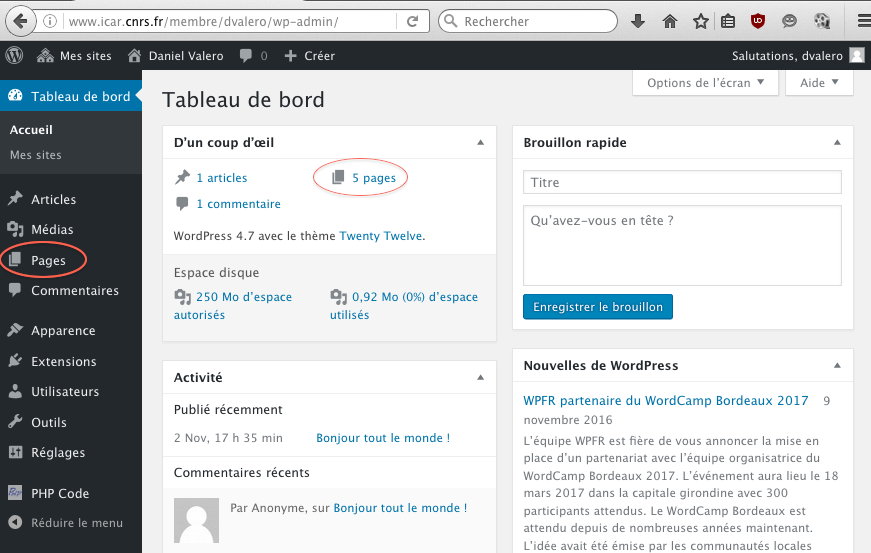Open Pages in the sidebar menu
The width and height of the screenshot is (871, 553).
(x=48, y=260)
